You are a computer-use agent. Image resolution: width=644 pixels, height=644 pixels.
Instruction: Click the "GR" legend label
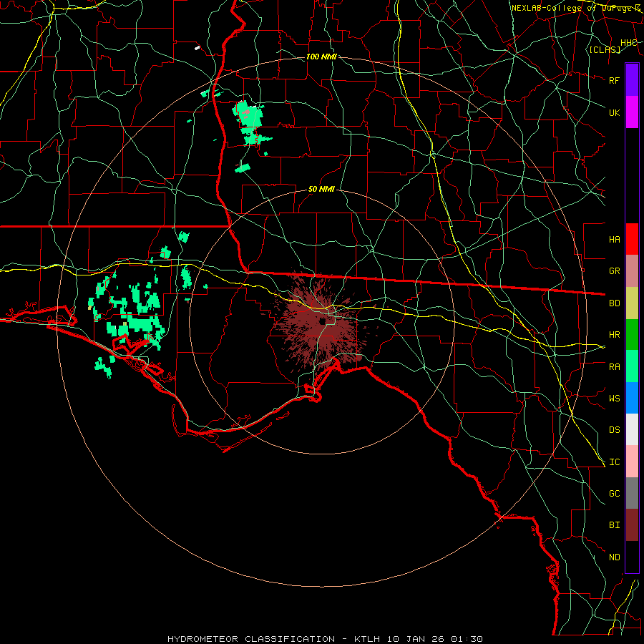coord(614,271)
